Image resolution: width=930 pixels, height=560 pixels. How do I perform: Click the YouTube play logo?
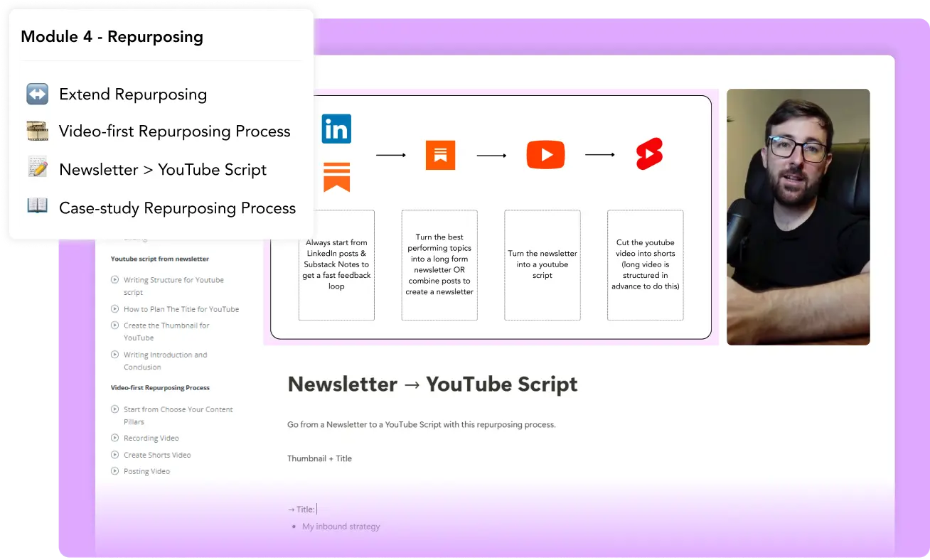545,155
